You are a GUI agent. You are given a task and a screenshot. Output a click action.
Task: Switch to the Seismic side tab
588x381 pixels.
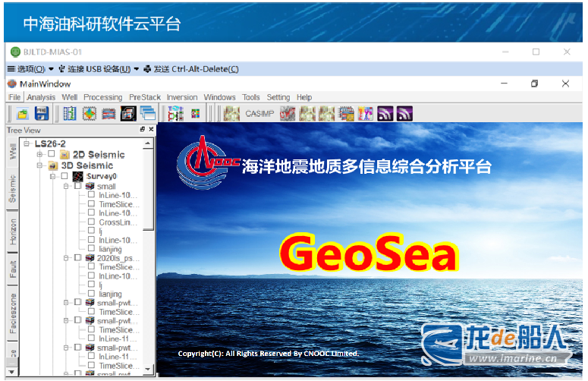pos(12,189)
